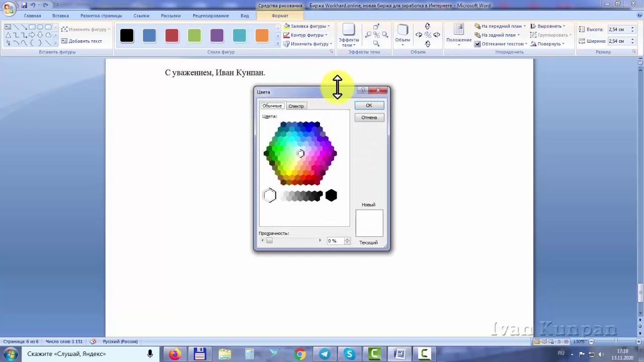Open the 3-D Effects (Объем) dropdown
Image resolution: width=644 pixels, height=362 pixels.
[x=403, y=34]
